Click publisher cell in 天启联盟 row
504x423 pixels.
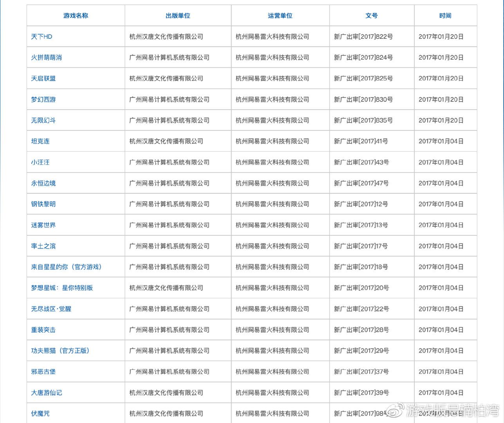tap(178, 78)
